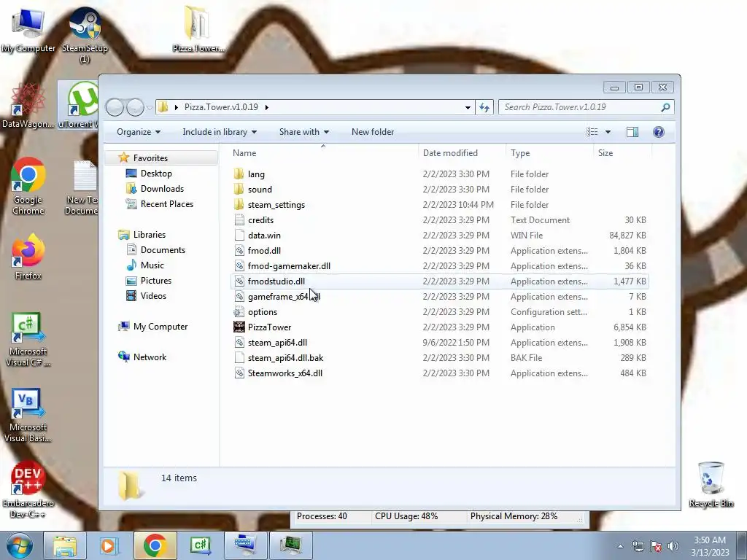The height and width of the screenshot is (560, 747).
Task: Click the refresh button in address bar
Action: 484,107
